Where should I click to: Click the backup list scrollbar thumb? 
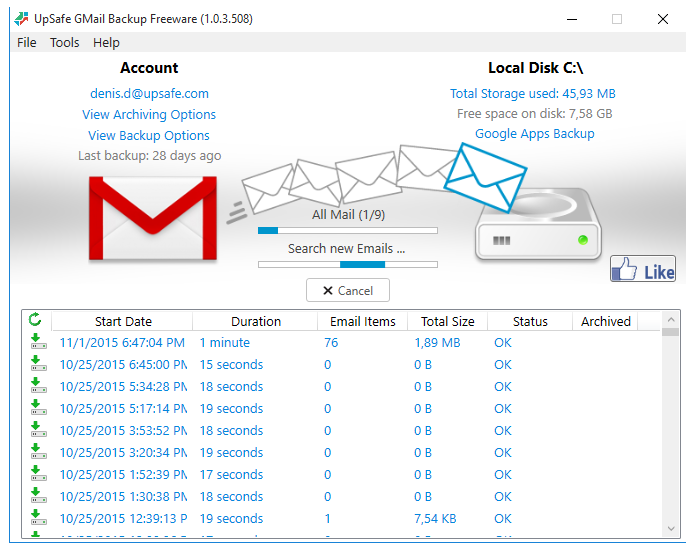tap(671, 332)
